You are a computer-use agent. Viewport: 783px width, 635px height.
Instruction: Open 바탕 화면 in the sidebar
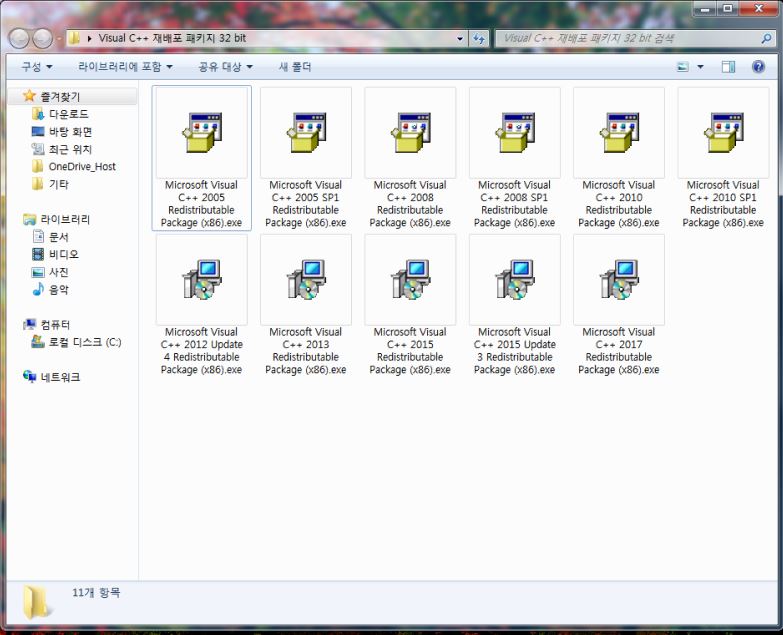click(x=70, y=132)
